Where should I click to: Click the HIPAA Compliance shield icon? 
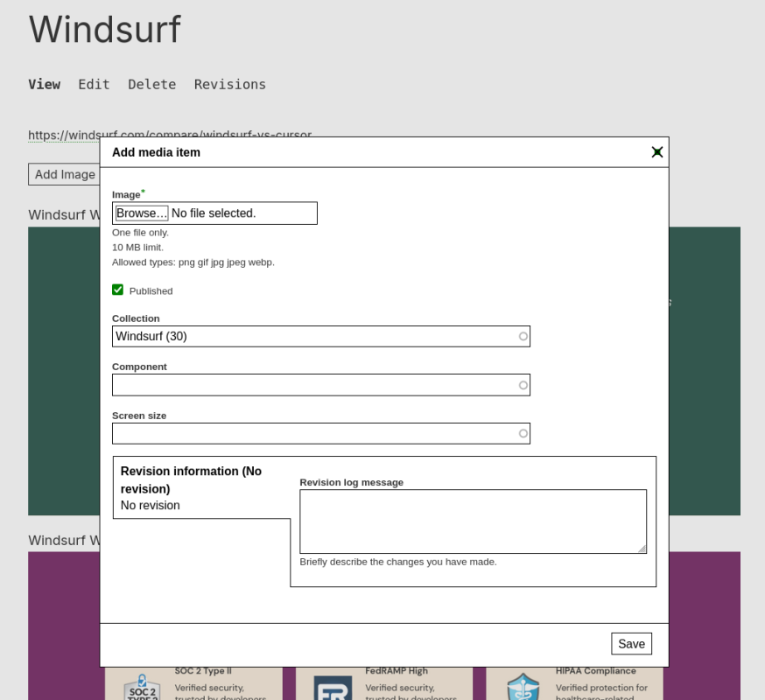(x=523, y=687)
